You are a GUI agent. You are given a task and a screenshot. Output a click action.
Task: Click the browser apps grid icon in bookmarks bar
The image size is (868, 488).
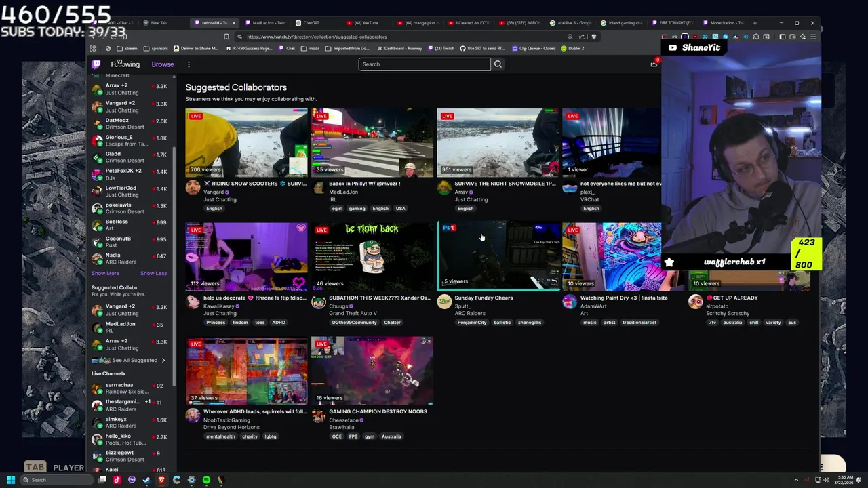pyautogui.click(x=93, y=48)
